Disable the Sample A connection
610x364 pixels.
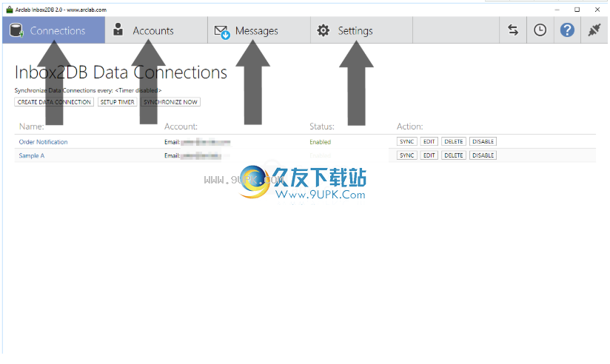[x=483, y=155]
